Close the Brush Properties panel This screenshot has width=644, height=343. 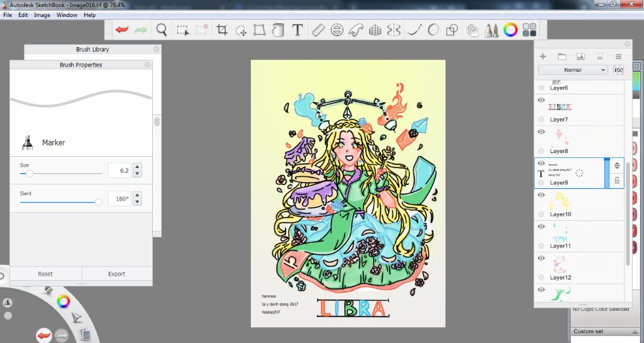click(147, 64)
